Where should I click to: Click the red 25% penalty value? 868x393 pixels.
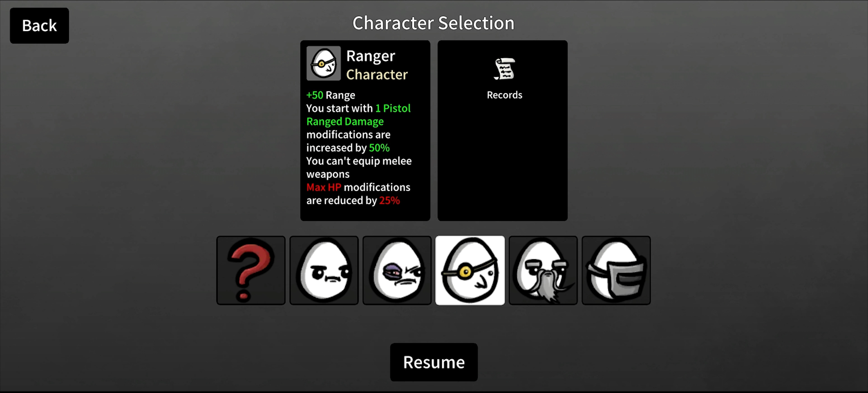point(390,201)
